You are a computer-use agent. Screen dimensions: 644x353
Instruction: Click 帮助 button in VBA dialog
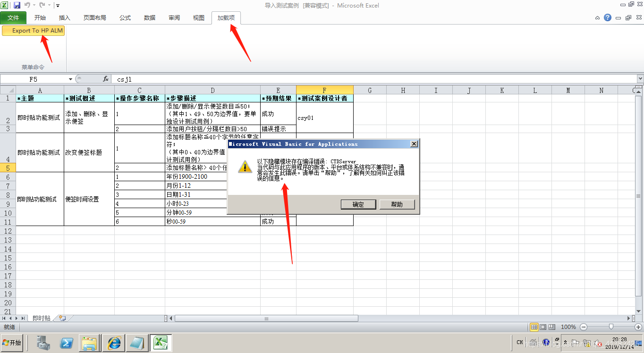pos(397,204)
